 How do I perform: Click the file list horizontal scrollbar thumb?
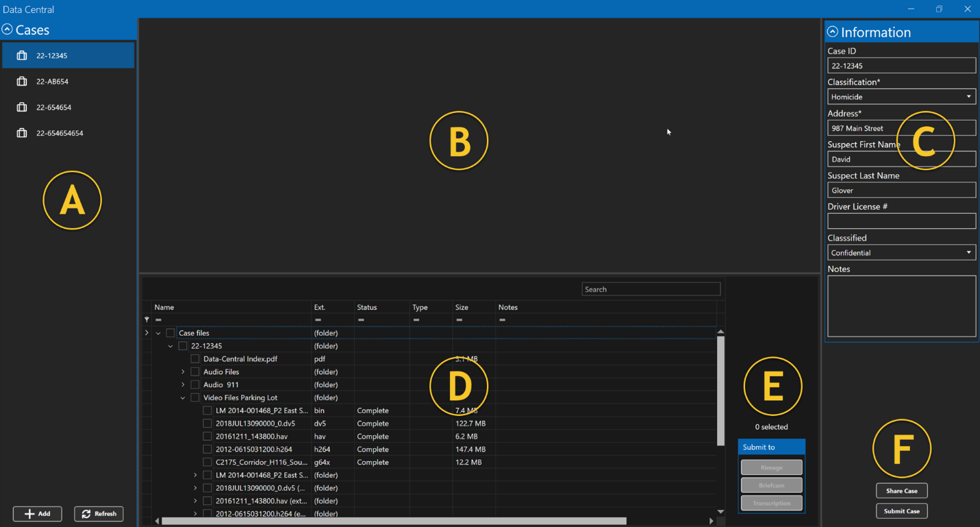(394, 521)
